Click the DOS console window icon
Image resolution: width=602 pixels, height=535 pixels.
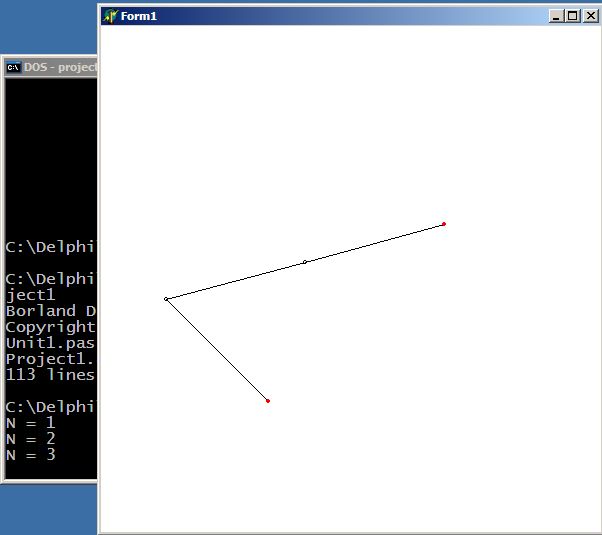tap(13, 68)
